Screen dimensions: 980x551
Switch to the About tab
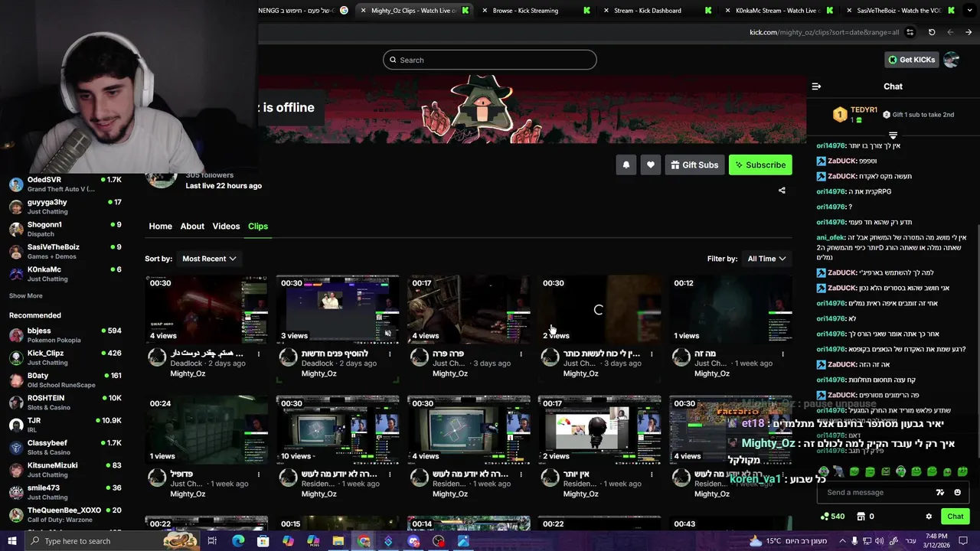point(192,226)
